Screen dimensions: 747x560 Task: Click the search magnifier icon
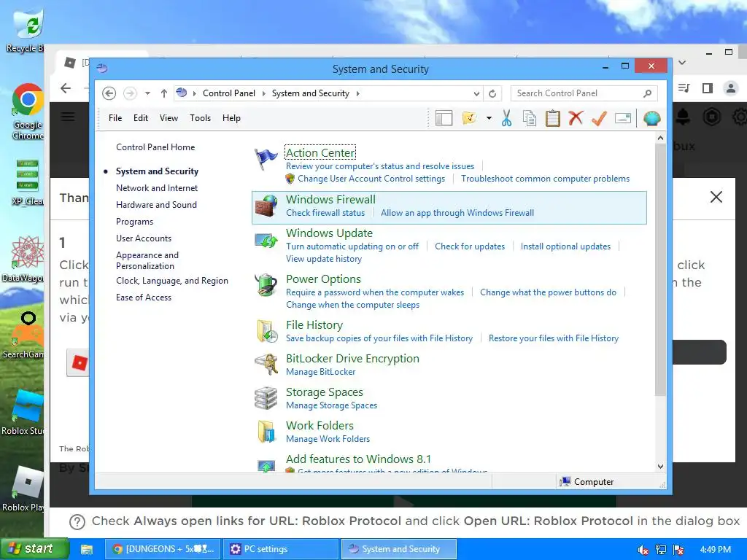[648, 93]
